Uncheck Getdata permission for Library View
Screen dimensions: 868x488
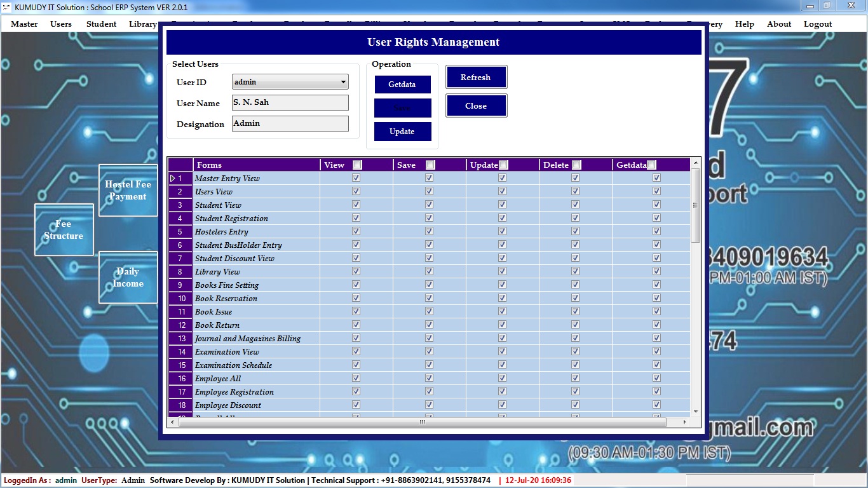pyautogui.click(x=656, y=271)
